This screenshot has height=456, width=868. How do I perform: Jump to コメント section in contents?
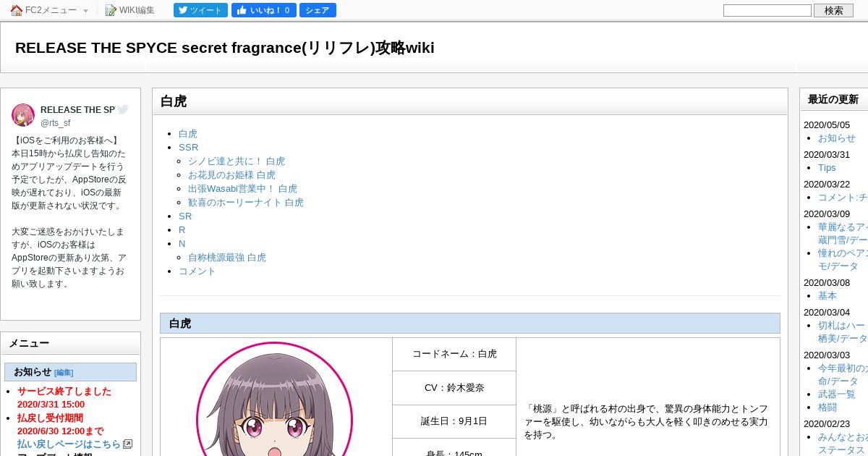coord(197,271)
